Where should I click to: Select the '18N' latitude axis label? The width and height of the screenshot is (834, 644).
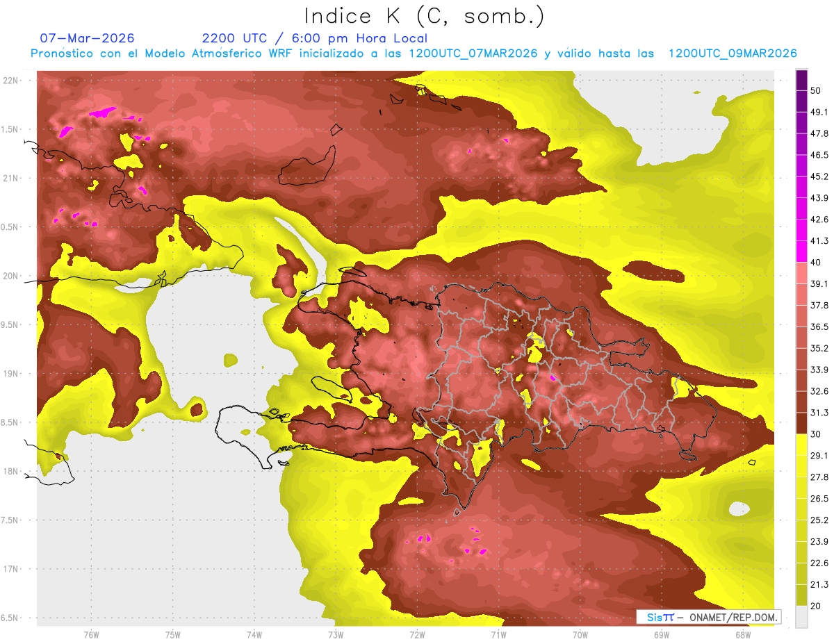click(11, 472)
